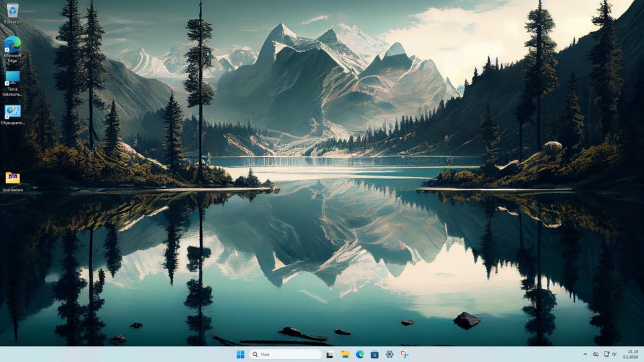Click the cloud sync disabled tray icon
The width and height of the screenshot is (644, 362).
(x=596, y=354)
